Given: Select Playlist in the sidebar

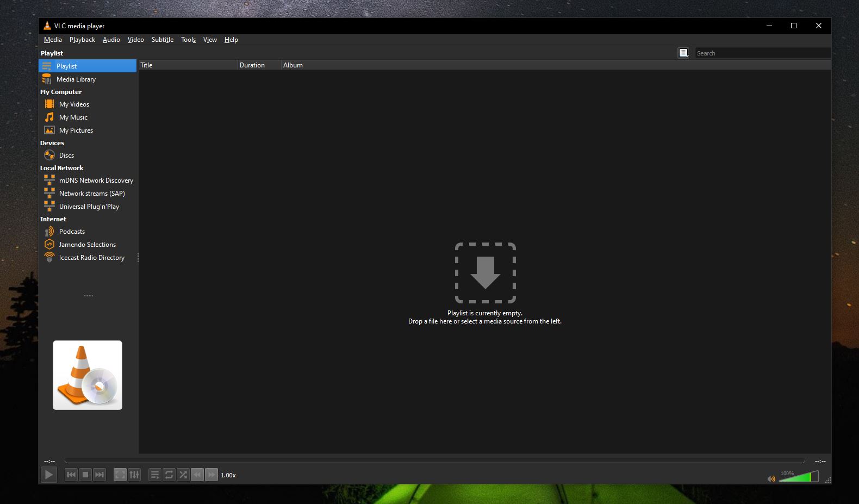Looking at the screenshot, I should 88,66.
